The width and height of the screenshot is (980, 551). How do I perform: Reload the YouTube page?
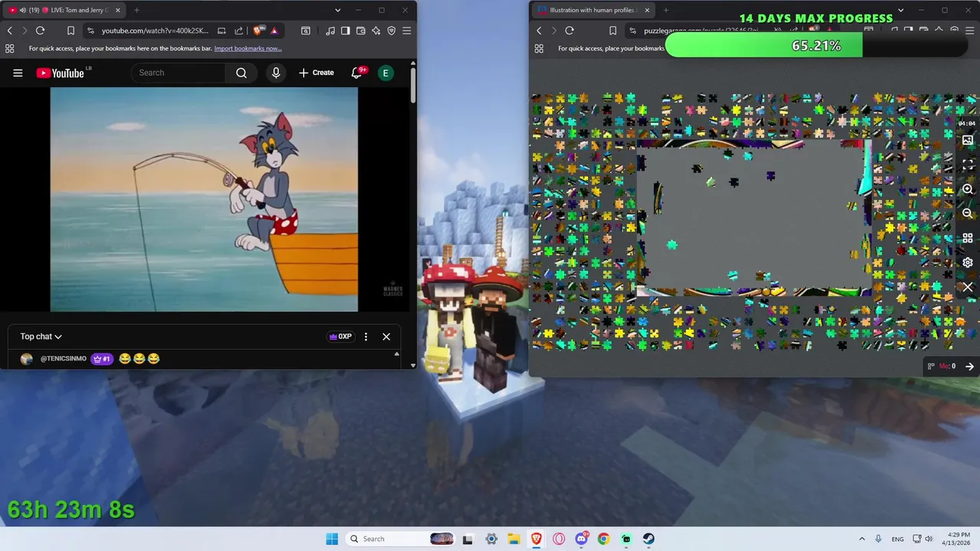[40, 31]
